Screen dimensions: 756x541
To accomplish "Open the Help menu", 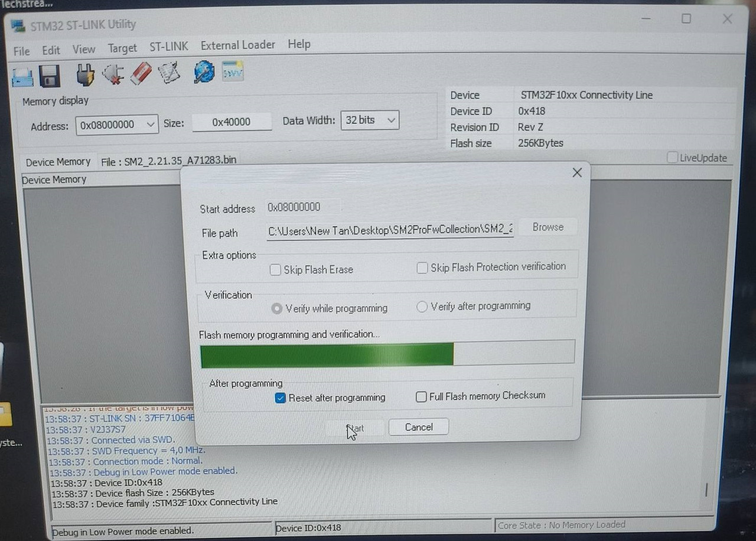I will pyautogui.click(x=299, y=44).
